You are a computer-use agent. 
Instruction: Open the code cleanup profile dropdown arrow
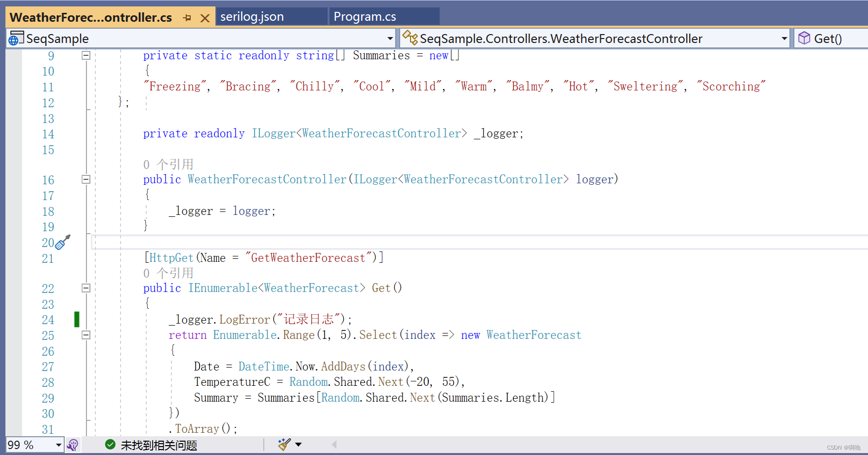(298, 445)
